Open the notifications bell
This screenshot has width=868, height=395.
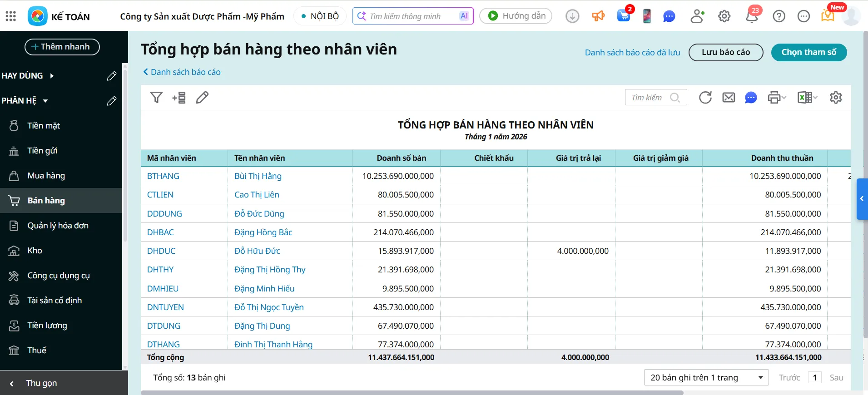pos(752,16)
